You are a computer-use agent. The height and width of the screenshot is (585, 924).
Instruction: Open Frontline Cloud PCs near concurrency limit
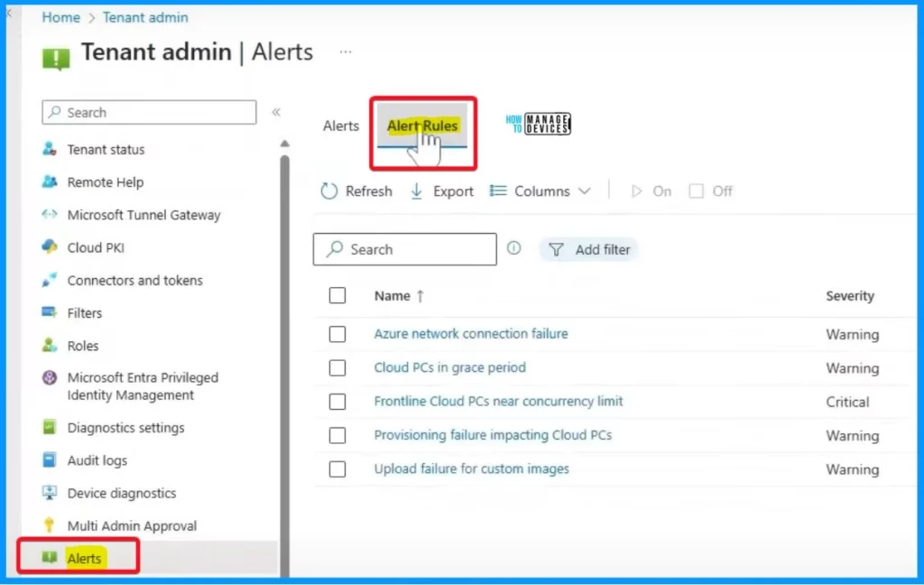coord(498,401)
